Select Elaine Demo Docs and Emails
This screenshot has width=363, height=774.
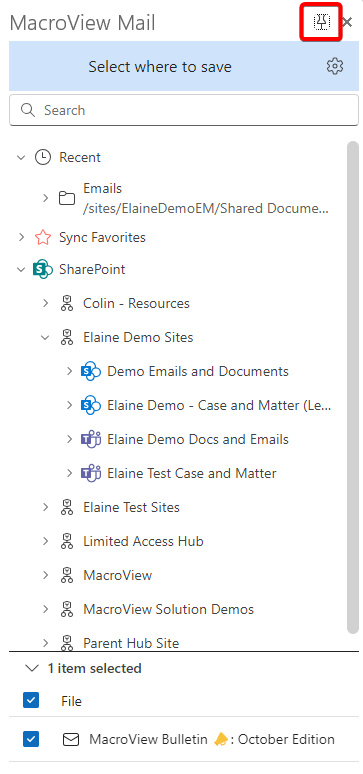198,439
